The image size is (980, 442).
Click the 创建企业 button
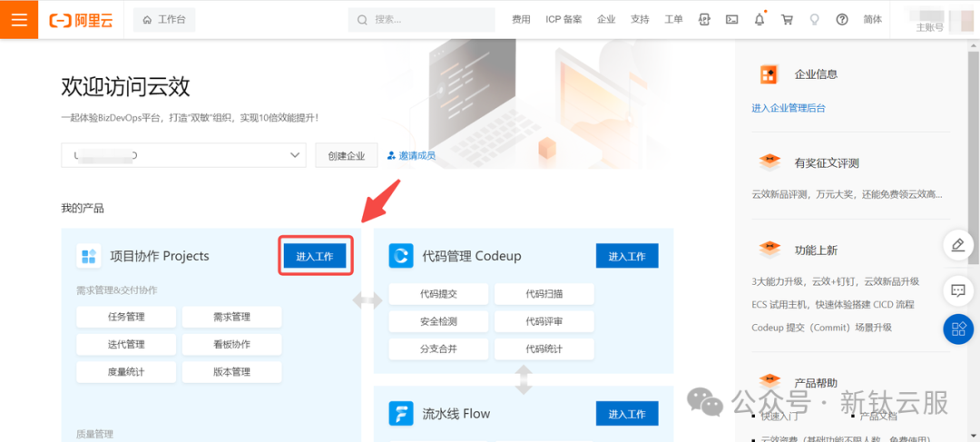point(347,156)
